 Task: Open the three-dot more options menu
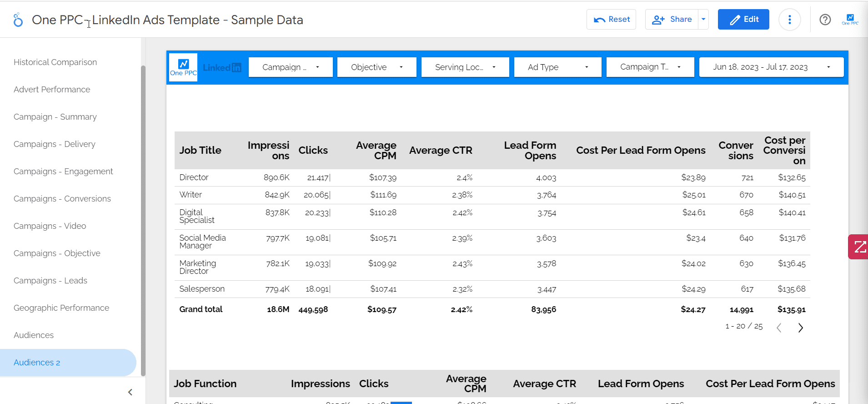(790, 20)
